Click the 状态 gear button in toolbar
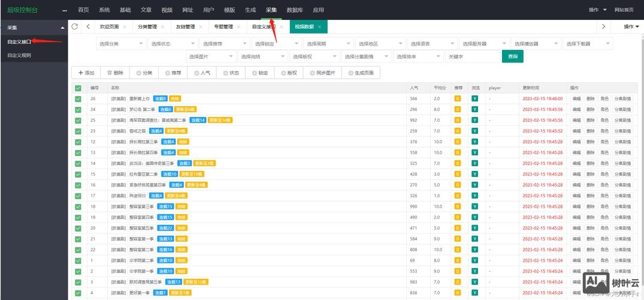 click(231, 73)
